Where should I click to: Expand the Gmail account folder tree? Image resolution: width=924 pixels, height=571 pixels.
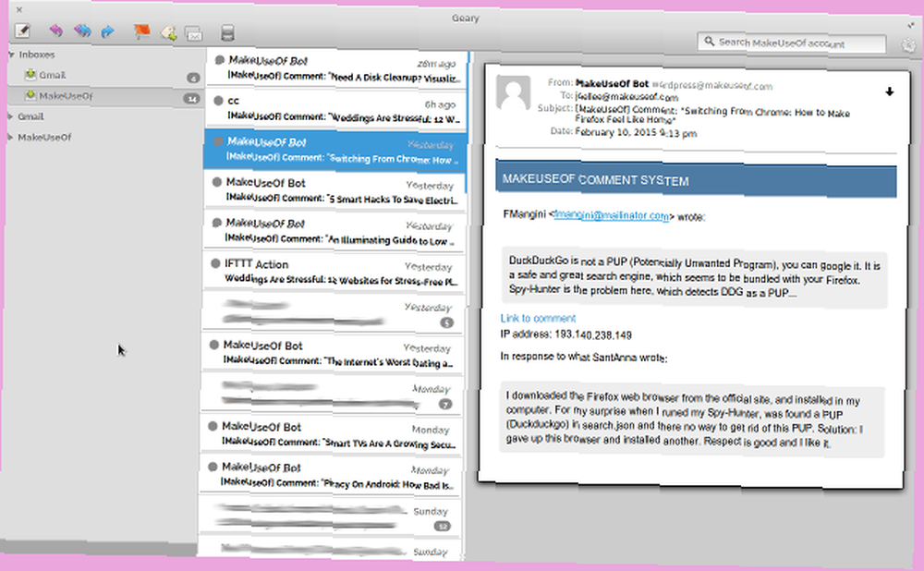10,116
